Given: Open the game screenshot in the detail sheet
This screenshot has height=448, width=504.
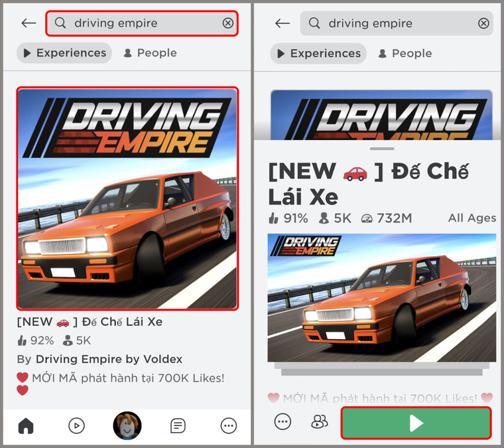Looking at the screenshot, I should point(382,298).
